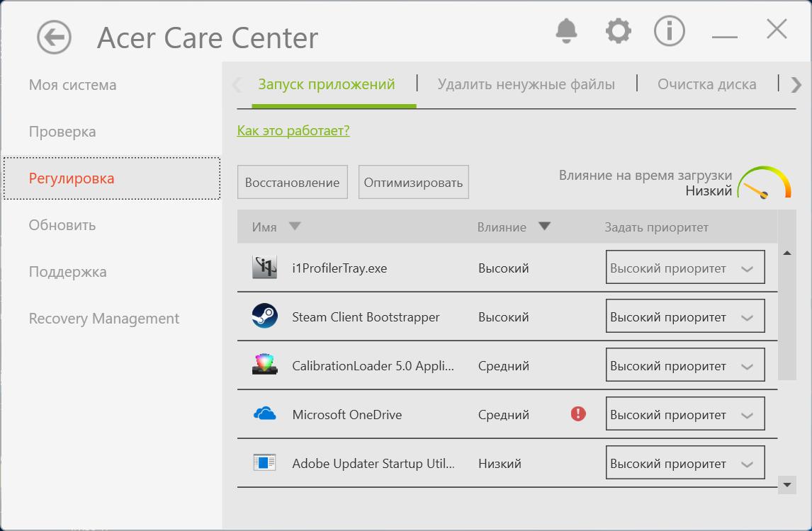This screenshot has height=531, width=812.
Task: Open priority dropdown for Microsoft OneDrive
Action: point(685,413)
